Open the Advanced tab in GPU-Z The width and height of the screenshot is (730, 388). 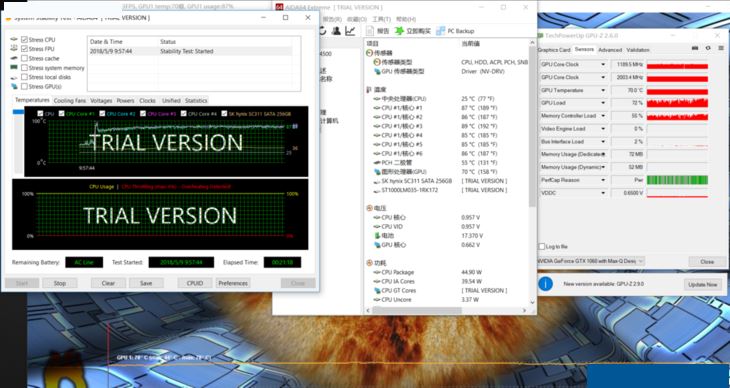coord(610,50)
